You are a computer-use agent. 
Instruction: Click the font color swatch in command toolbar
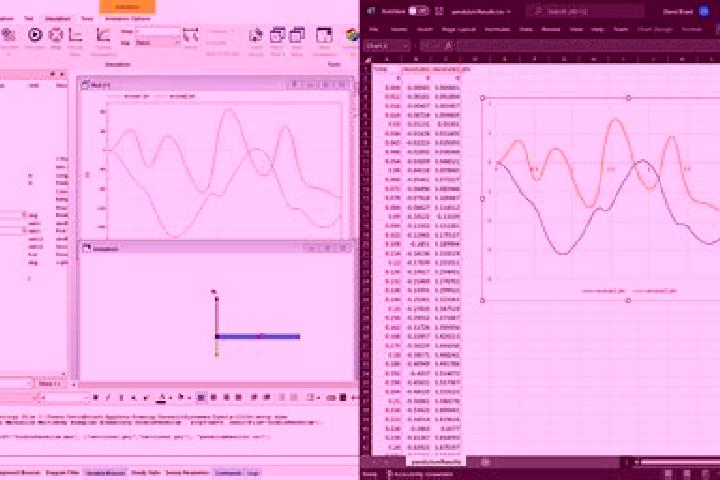161,398
